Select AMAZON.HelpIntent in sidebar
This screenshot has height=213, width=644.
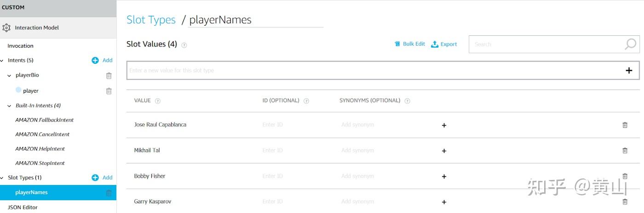tap(40, 149)
